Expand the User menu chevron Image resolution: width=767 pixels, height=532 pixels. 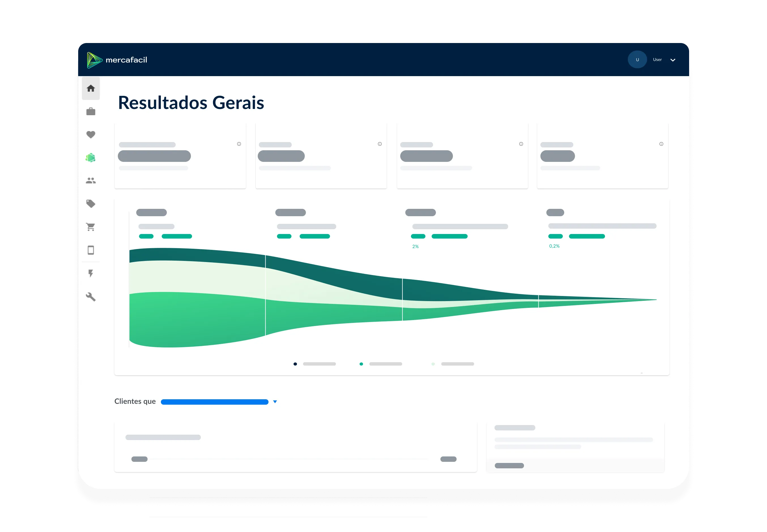[673, 60]
